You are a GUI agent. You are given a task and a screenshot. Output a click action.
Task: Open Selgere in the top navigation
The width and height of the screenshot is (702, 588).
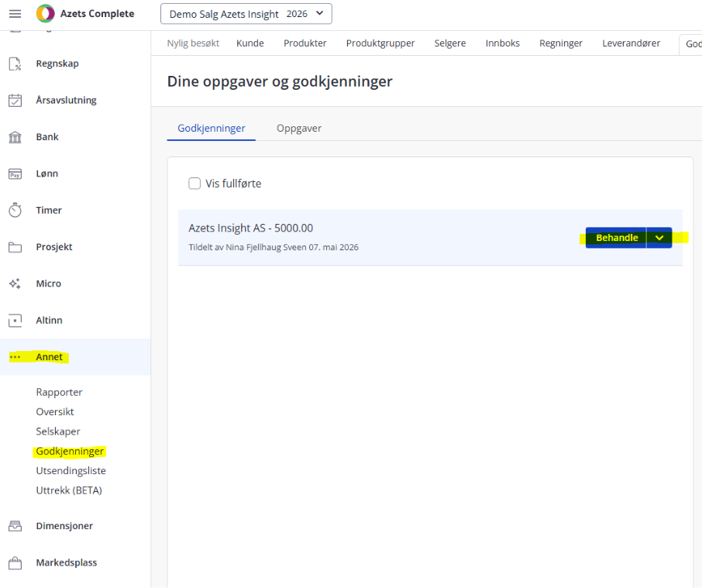450,43
